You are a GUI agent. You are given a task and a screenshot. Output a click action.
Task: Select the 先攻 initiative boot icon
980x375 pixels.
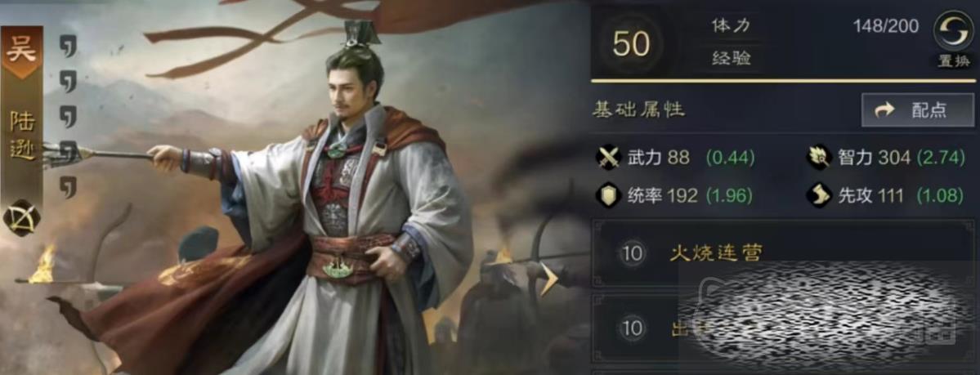[818, 195]
